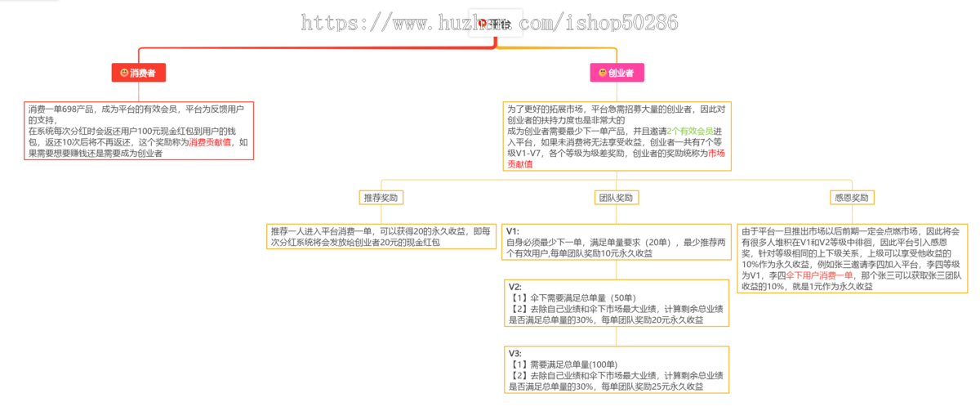Image resolution: width=980 pixels, height=420 pixels.
Task: Click the red text 伞下用户消费一单
Action: pos(820,275)
